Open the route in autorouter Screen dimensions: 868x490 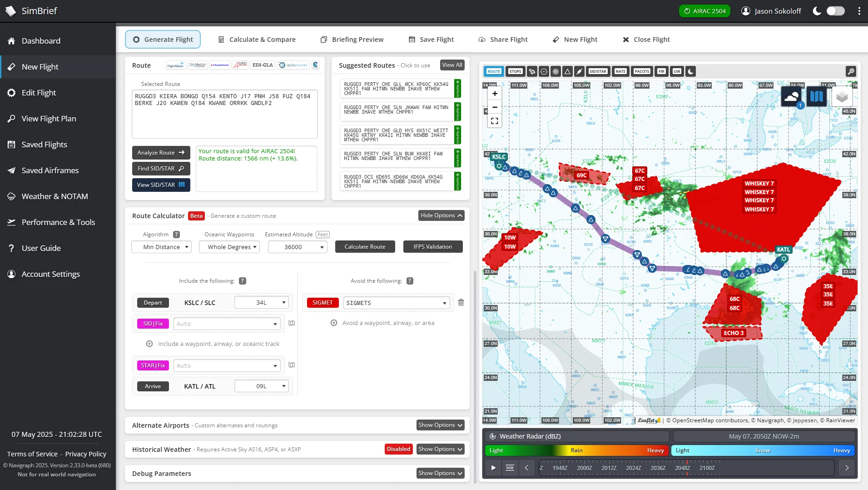(x=293, y=65)
